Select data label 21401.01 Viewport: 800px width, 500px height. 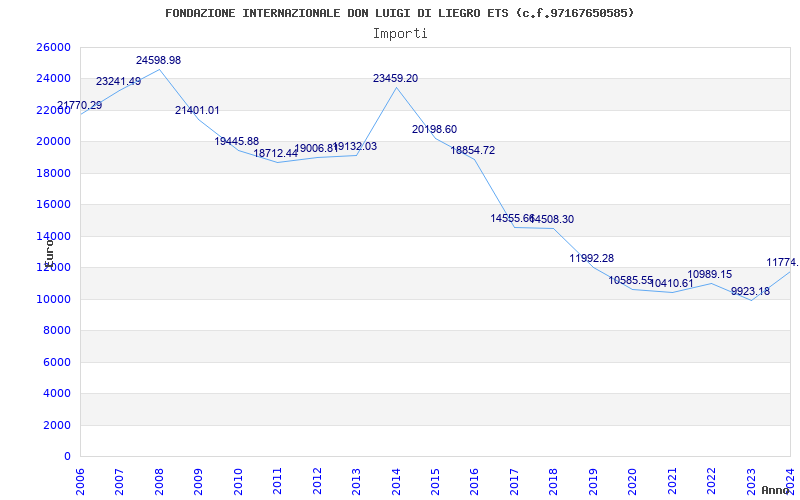point(197,110)
